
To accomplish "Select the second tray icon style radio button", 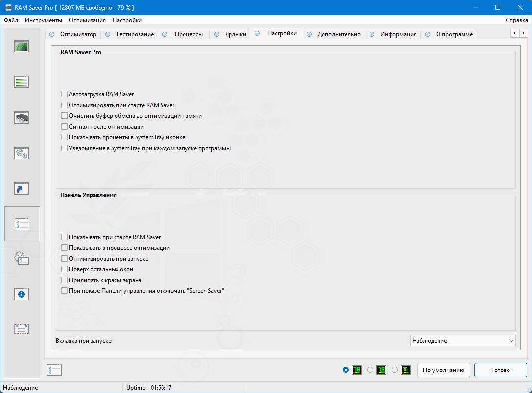I will click(370, 370).
